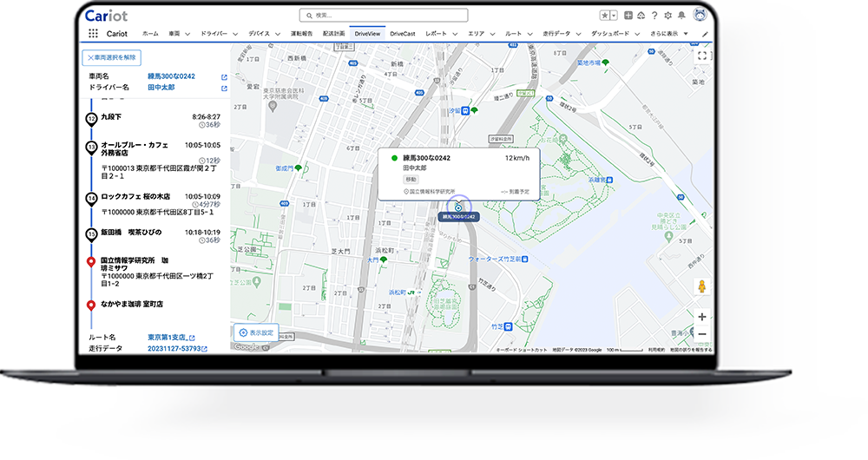The image size is (868, 460).
Task: Switch to the DriveCast tab
Action: click(403, 34)
